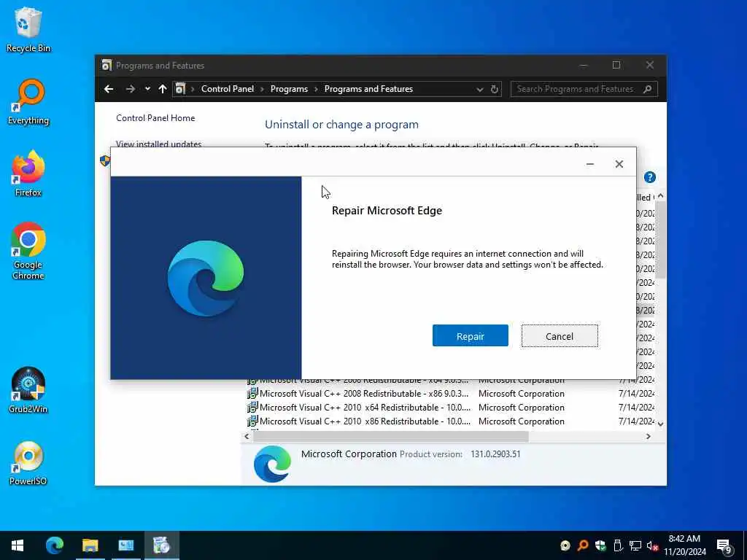The height and width of the screenshot is (560, 747).
Task: Click the Control Panel breadcrumb
Action: pos(228,89)
